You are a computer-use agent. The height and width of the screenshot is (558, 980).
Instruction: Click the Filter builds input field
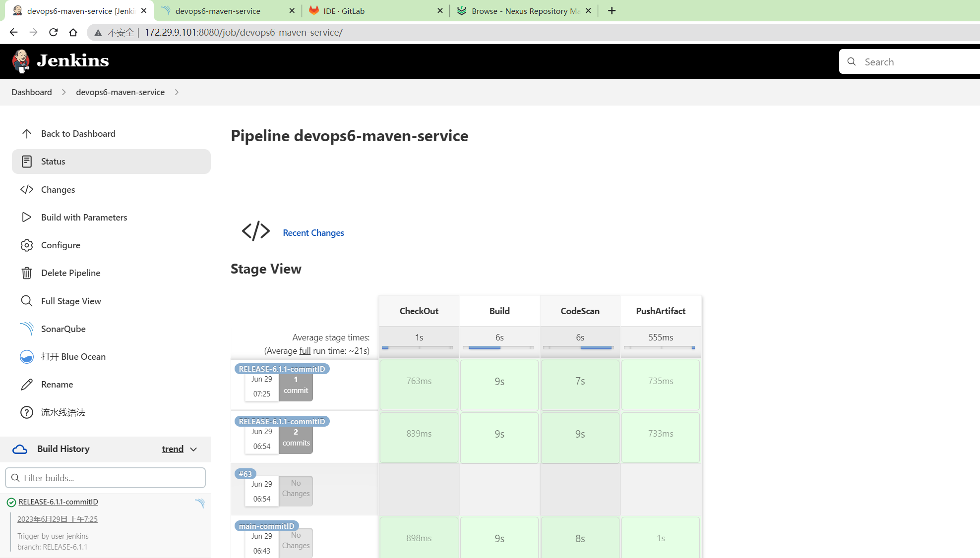(105, 478)
